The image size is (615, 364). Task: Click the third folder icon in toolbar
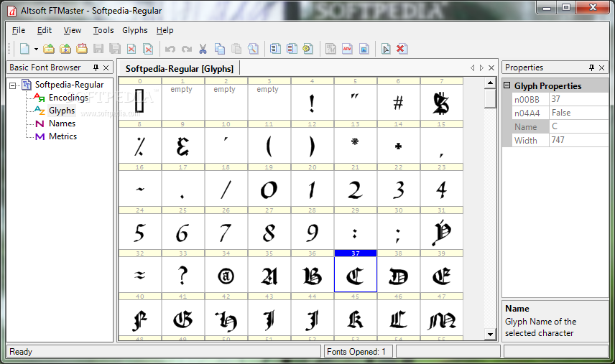tap(82, 49)
